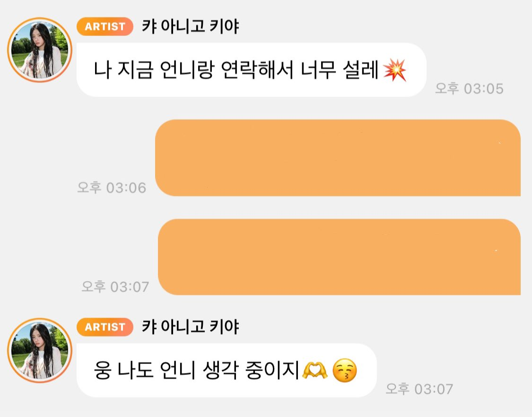Click 오후 03:07 timestamp beside the orange bubble
The width and height of the screenshot is (532, 417).
(115, 287)
